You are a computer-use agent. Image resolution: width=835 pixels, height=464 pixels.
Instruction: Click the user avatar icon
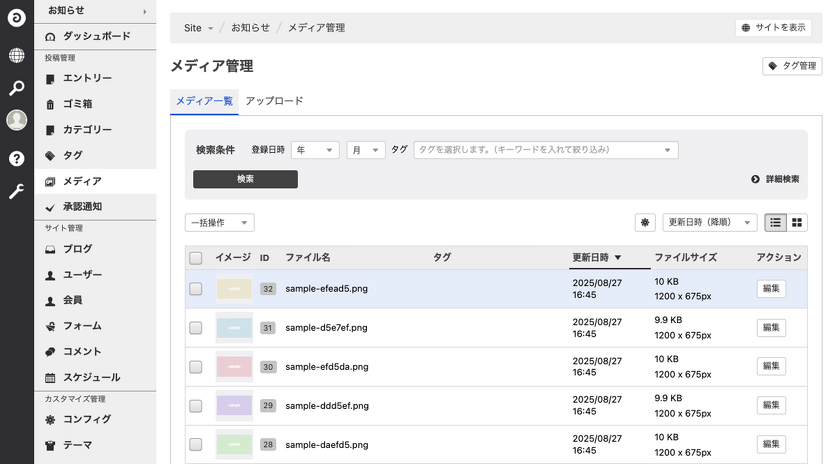(x=16, y=121)
